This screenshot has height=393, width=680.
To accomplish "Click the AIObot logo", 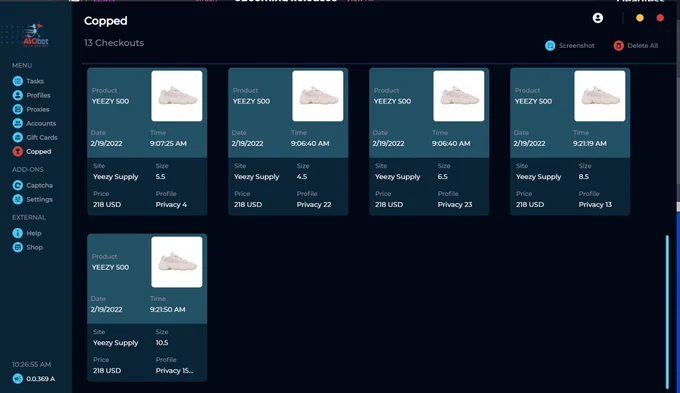I will (x=35, y=35).
